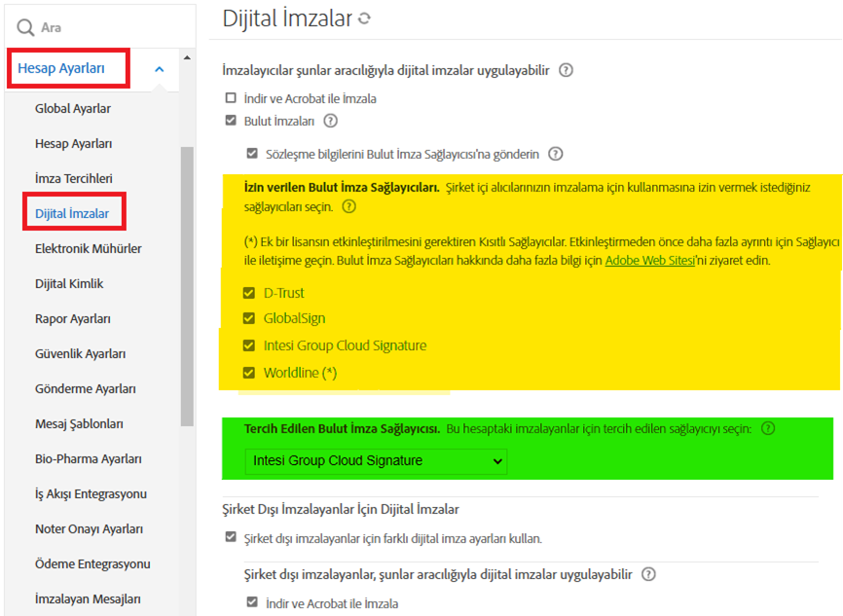
Task: Open help for Sözleşme bilgilerini Bulut İmza Sağlayıcısı'na gönderin
Action: click(554, 153)
